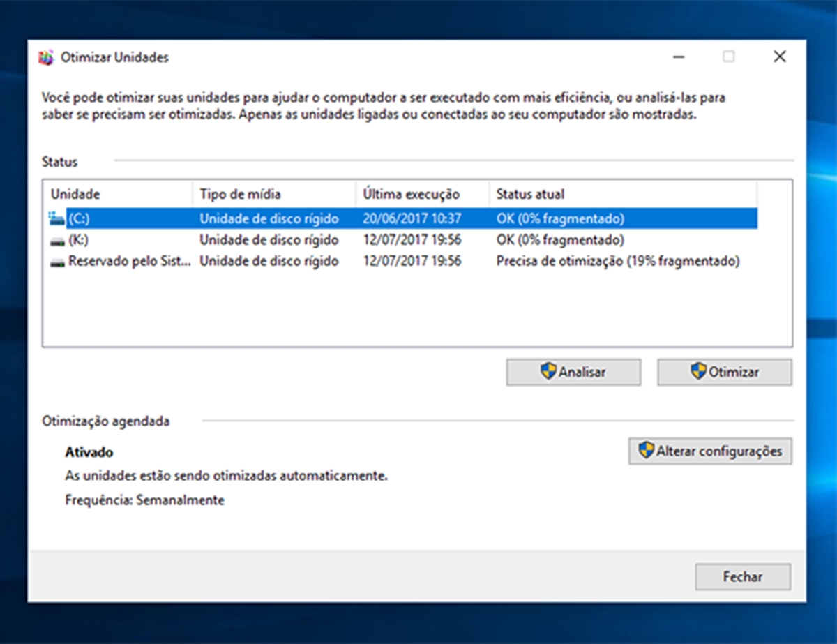Click the (K:) row's 'Unidade de disco rígido' type
This screenshot has width=837, height=644.
pyautogui.click(x=269, y=240)
